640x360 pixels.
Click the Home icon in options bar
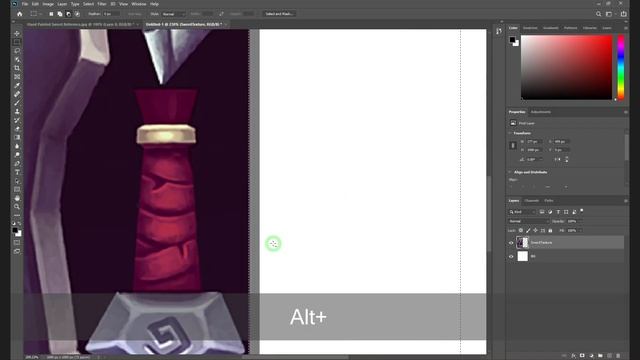click(x=19, y=14)
